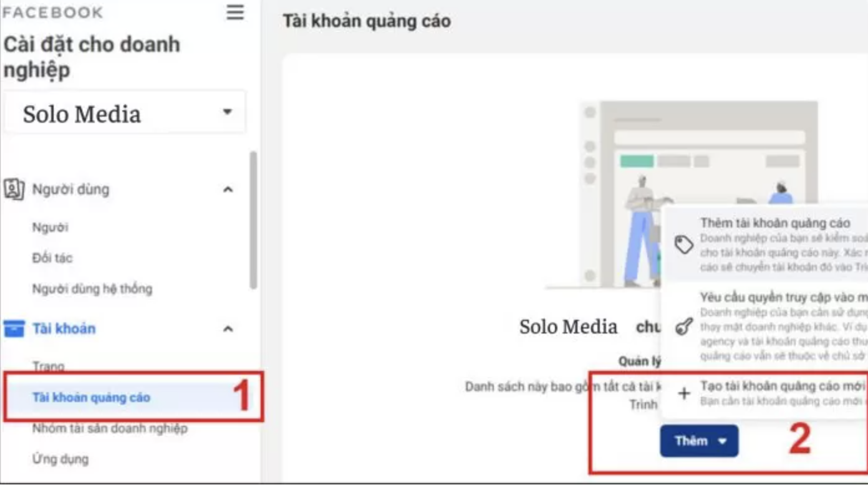
Task: Open Nhóm tài sản doanh nghiệp
Action: [110, 428]
